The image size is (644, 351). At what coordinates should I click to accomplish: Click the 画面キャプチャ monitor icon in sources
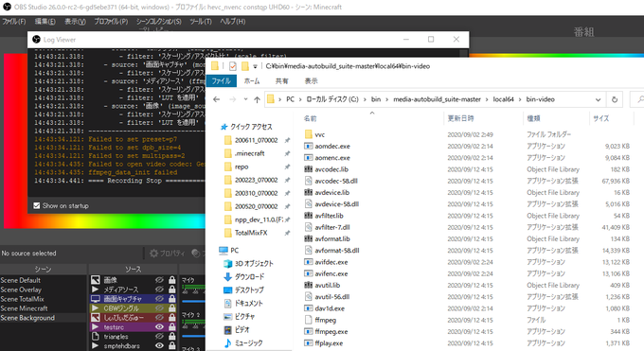click(x=96, y=299)
